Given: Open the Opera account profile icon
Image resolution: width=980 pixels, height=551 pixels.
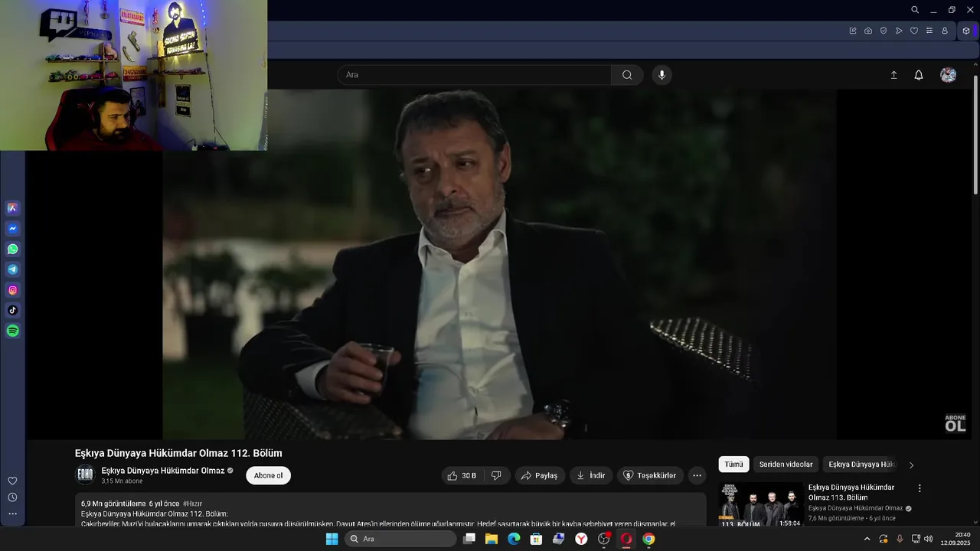Looking at the screenshot, I should tap(945, 31).
